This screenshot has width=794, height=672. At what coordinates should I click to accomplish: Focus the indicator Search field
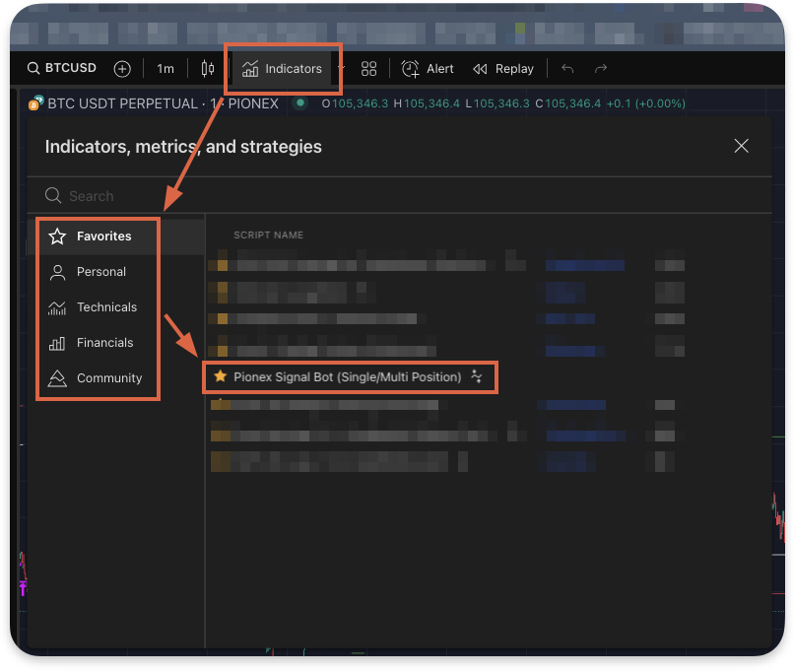coord(399,195)
